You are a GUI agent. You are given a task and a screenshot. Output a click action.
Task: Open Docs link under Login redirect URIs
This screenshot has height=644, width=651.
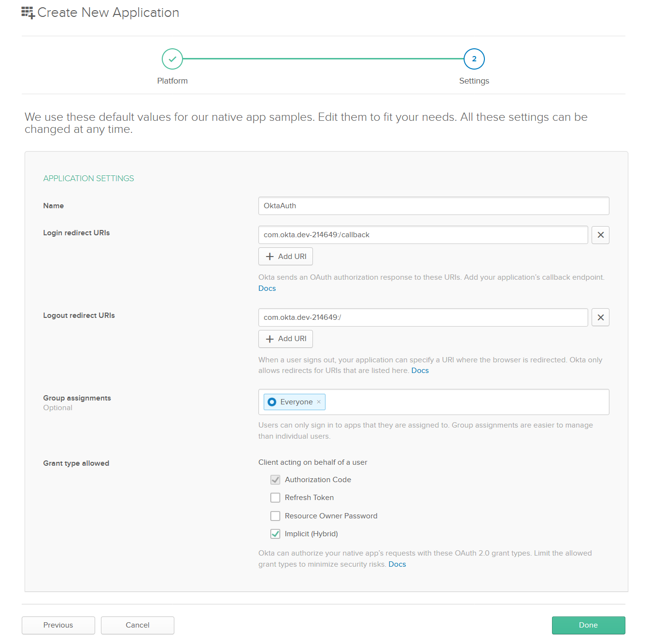(x=267, y=288)
